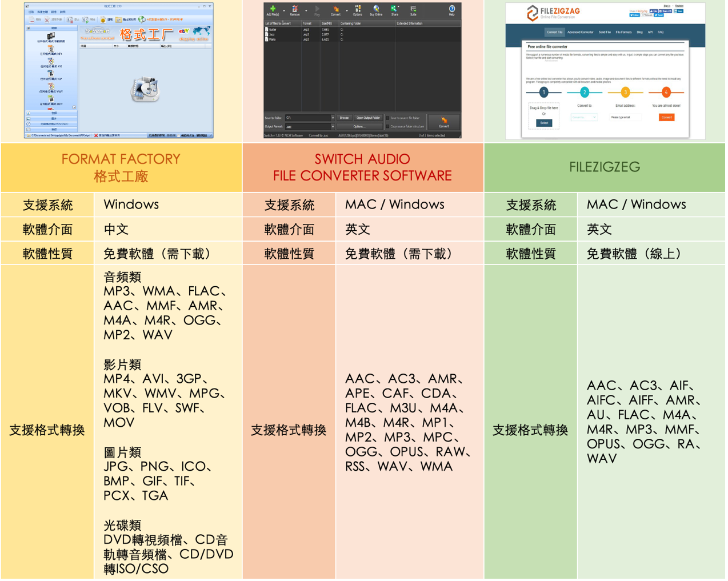728x581 pixels.
Task: Expand the Add File(s) dropdown arrow
Action: point(284,11)
